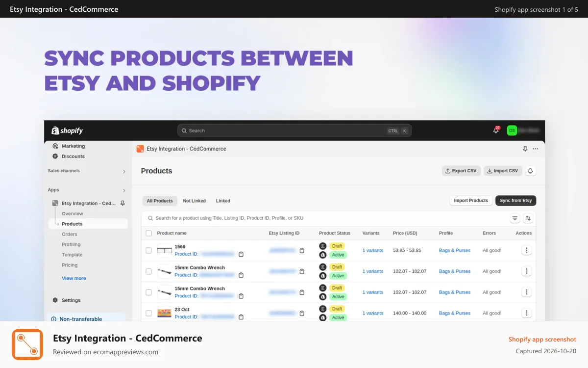
Task: Check the box for product 23 Oct
Action: tap(148, 313)
